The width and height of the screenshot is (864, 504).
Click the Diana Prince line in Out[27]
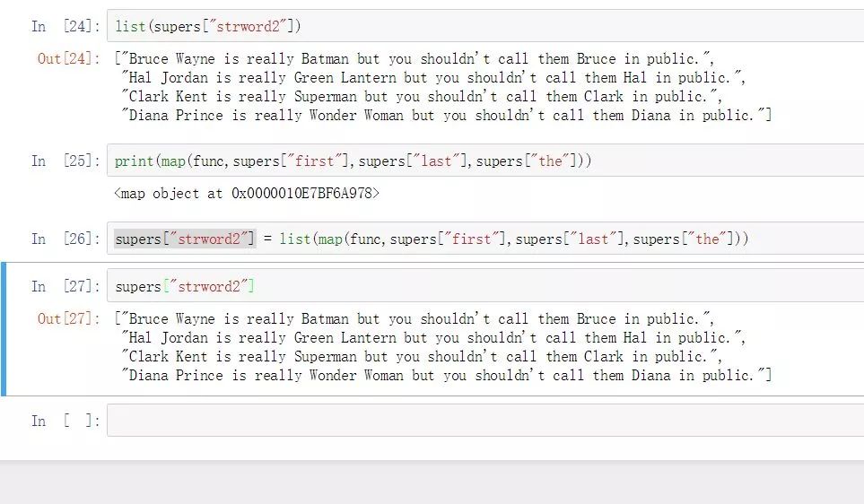446,375
